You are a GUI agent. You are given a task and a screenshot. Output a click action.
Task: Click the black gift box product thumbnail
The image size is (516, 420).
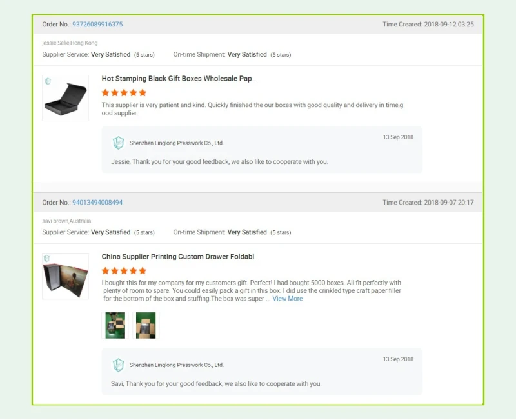65,100
